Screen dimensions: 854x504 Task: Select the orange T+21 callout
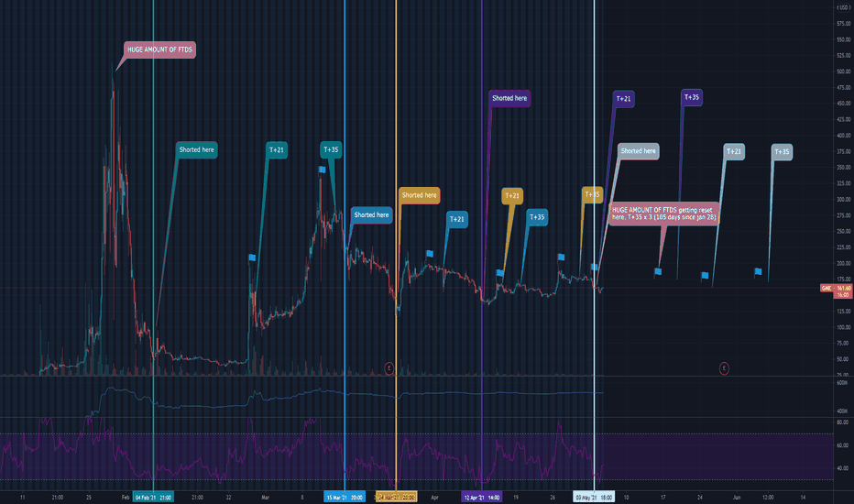[512, 196]
